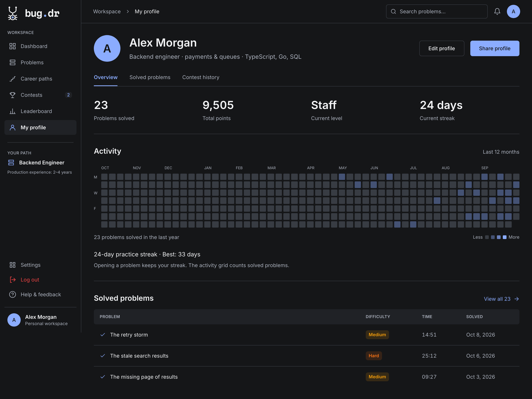This screenshot has height=399, width=532.
Task: Open the Contest history tab
Action: coord(201,77)
